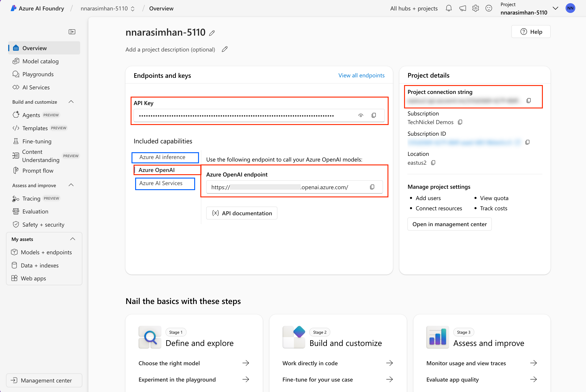Copy the Subscription ID

[x=527, y=142]
